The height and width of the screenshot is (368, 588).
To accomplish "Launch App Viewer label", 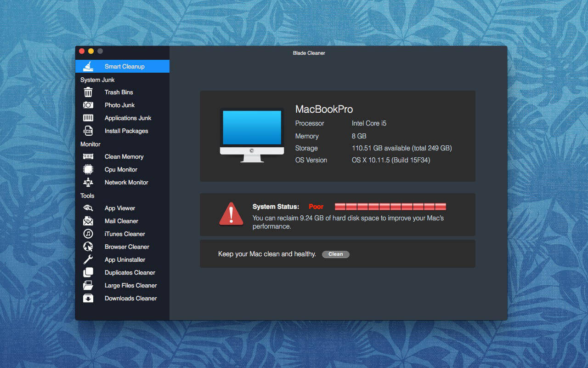I will (120, 208).
